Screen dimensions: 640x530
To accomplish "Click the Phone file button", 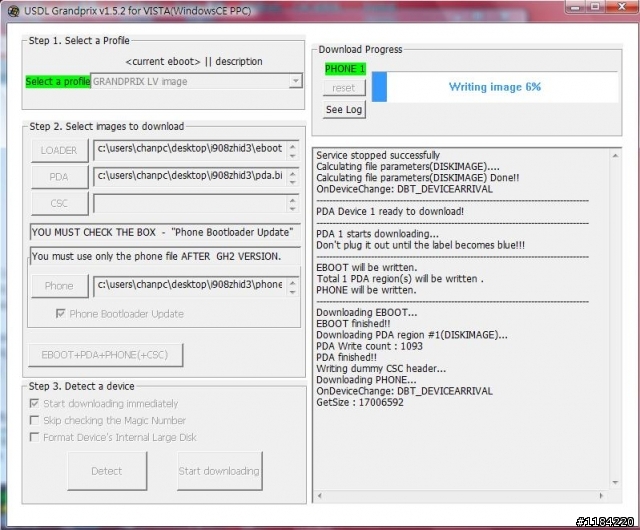I will (x=60, y=286).
